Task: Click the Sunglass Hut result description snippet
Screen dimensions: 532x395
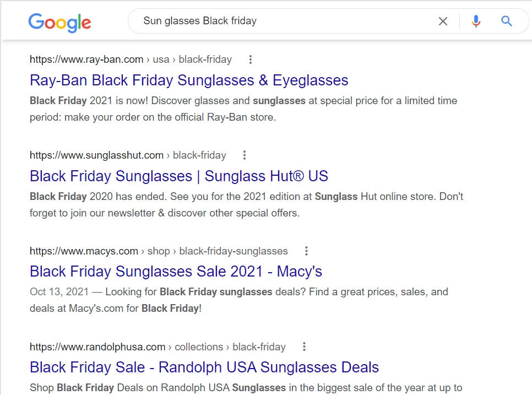Action: (246, 205)
